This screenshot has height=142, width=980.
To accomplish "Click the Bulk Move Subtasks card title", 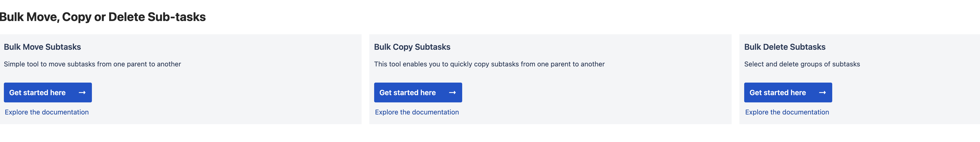I will pos(42,47).
